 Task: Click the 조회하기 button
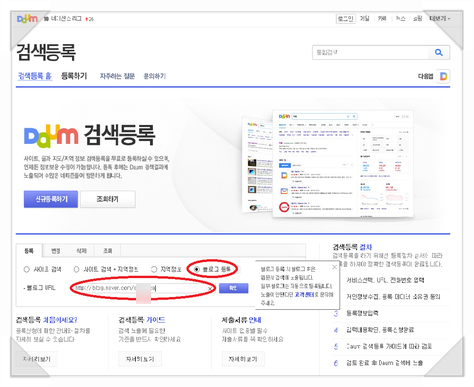tap(108, 199)
